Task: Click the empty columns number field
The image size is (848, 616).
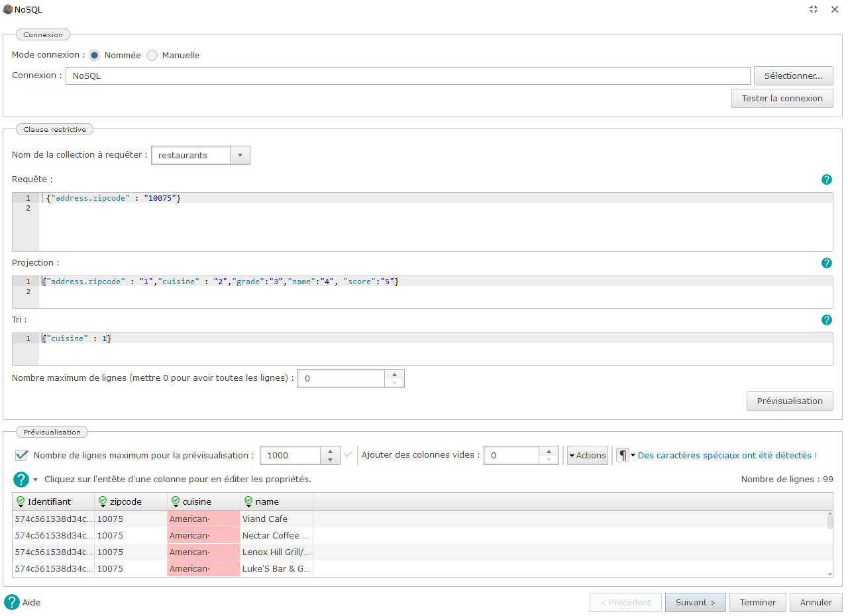Action: click(x=511, y=455)
